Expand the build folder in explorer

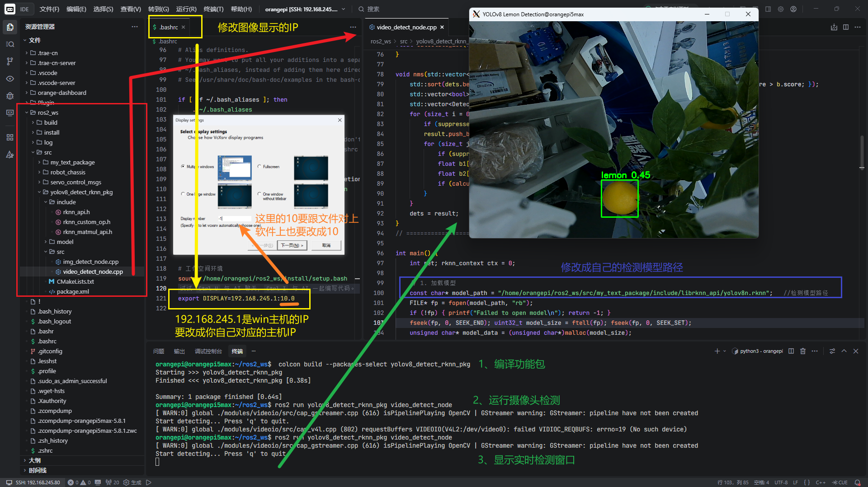tap(51, 122)
